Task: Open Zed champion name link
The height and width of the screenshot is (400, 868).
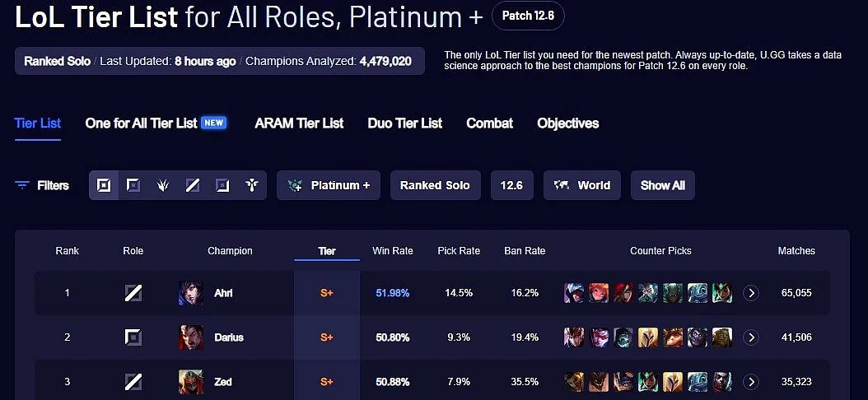Action: click(223, 382)
